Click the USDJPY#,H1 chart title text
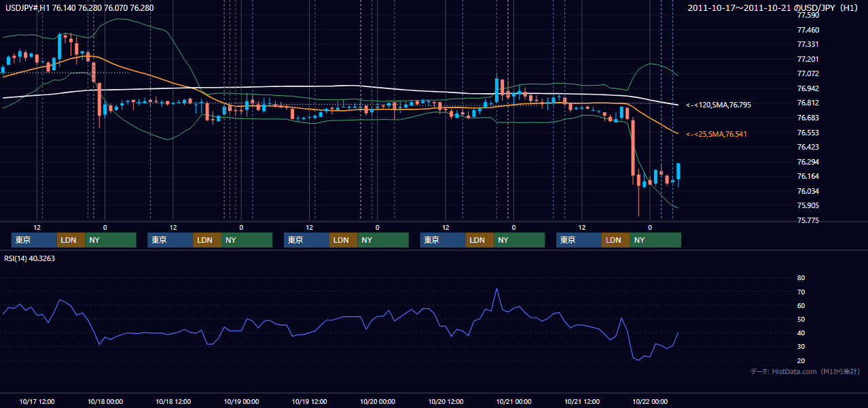868x408 pixels. pos(79,8)
